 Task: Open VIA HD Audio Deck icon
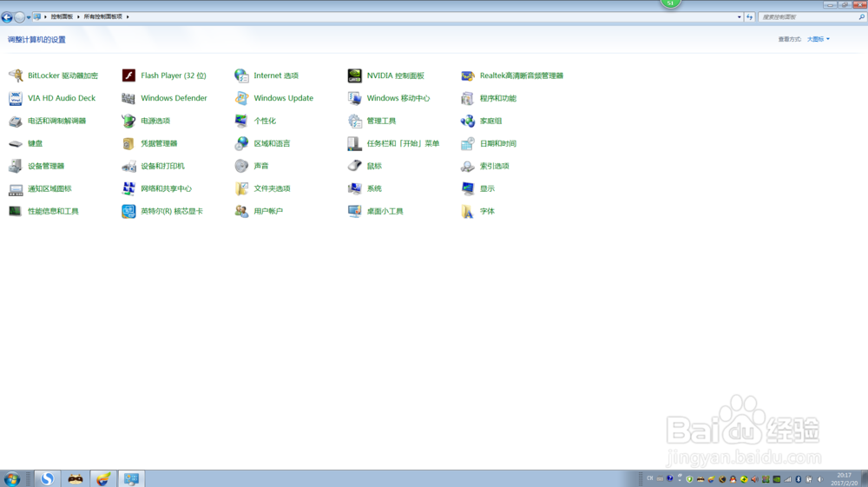coord(16,98)
